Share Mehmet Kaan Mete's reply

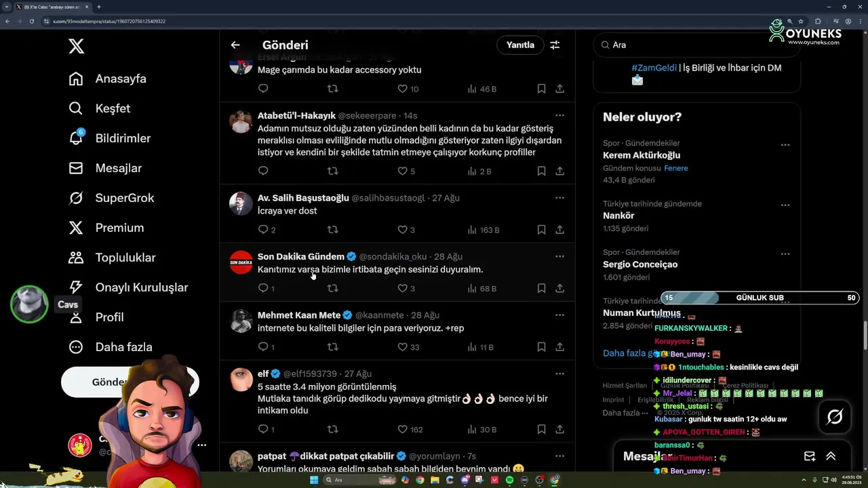(x=560, y=347)
